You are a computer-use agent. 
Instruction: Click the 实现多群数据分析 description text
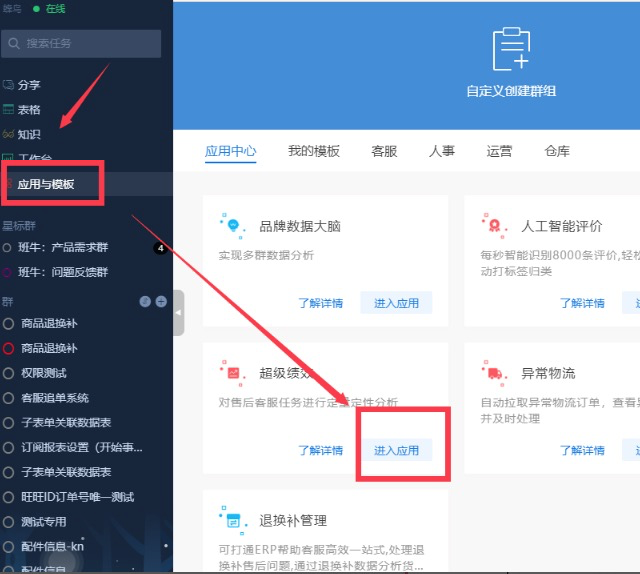click(266, 256)
